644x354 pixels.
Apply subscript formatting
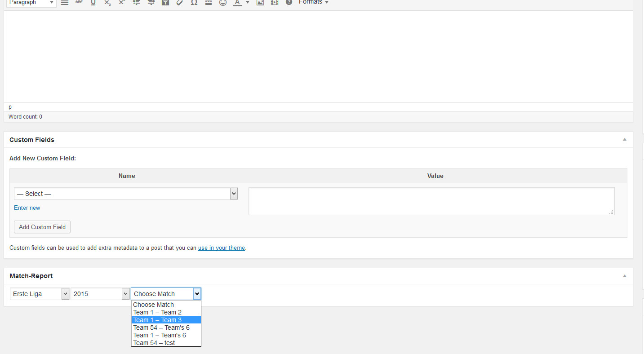tap(107, 2)
